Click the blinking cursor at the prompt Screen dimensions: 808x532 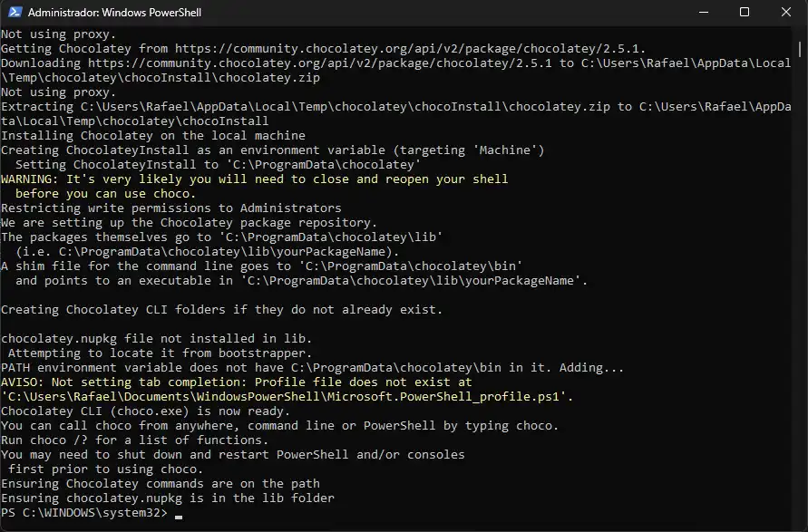[x=179, y=514]
